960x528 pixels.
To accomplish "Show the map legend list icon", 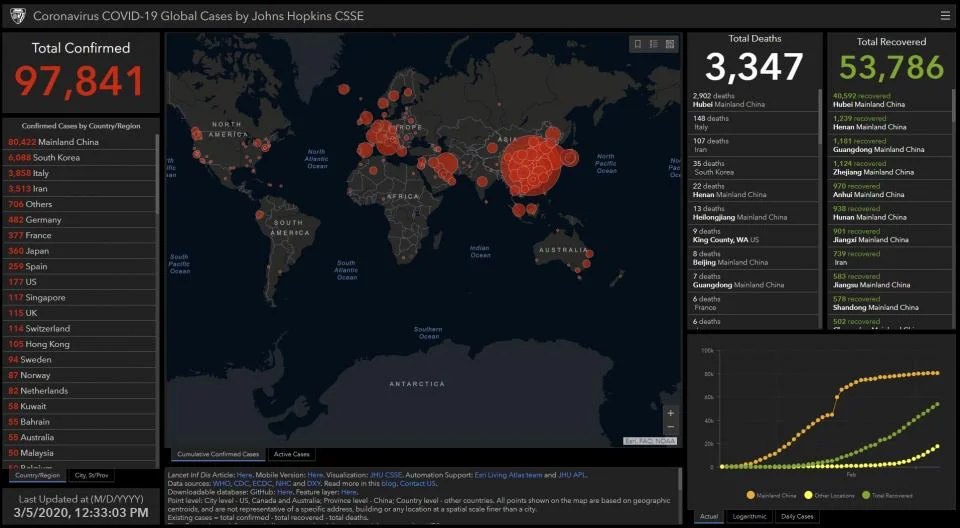I will click(x=654, y=44).
